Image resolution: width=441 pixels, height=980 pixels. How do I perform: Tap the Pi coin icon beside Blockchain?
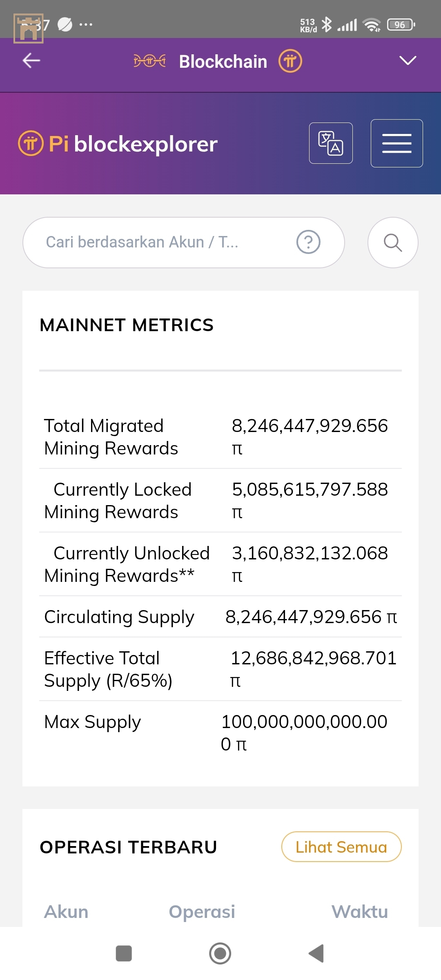[290, 61]
